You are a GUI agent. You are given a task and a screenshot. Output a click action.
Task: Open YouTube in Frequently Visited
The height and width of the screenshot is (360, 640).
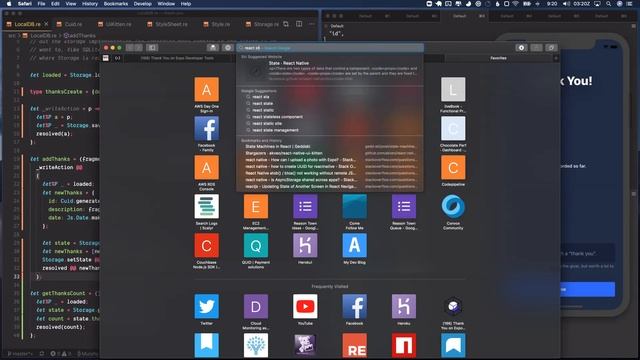point(305,306)
